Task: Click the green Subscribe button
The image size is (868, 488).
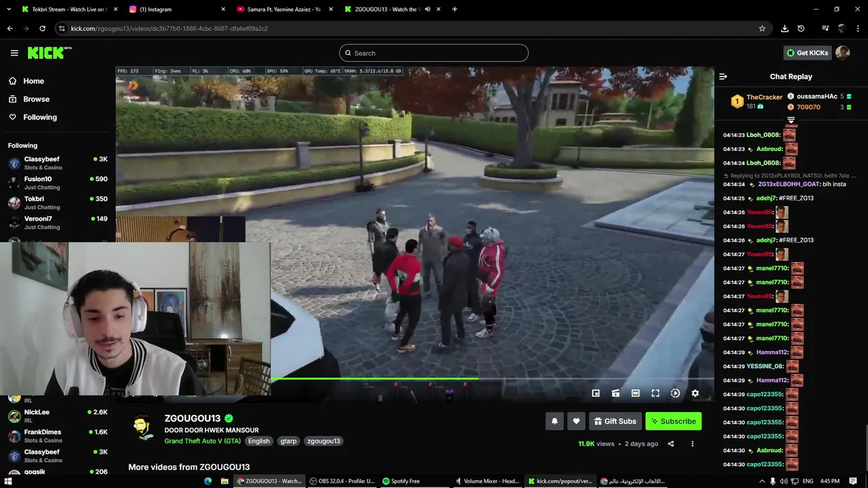Action: [673, 421]
